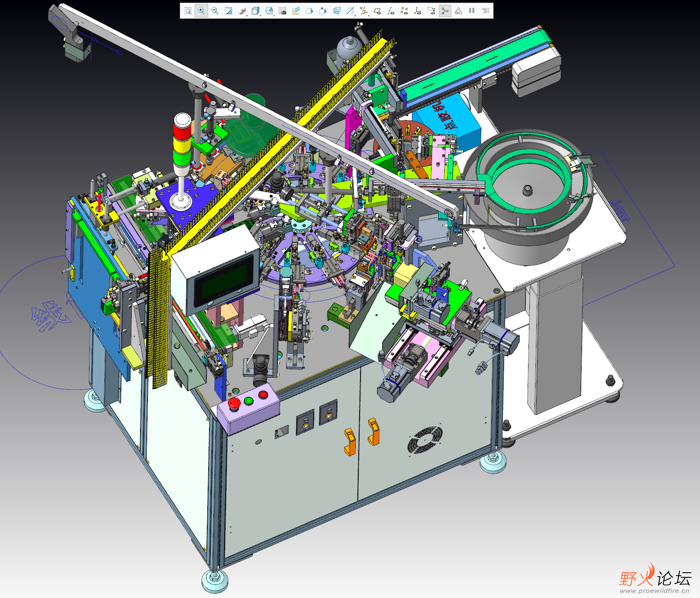Click the greyed triangle simulation icon
This screenshot has height=598, width=700.
[459, 11]
